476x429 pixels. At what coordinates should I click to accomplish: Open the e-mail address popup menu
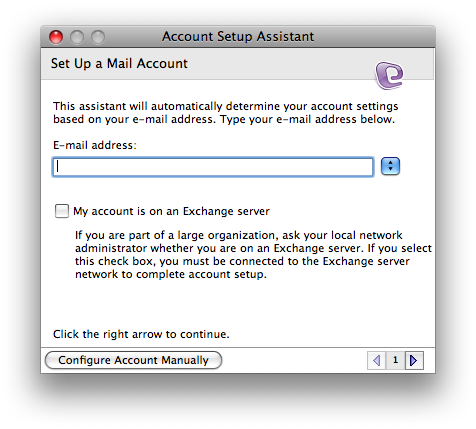point(390,166)
